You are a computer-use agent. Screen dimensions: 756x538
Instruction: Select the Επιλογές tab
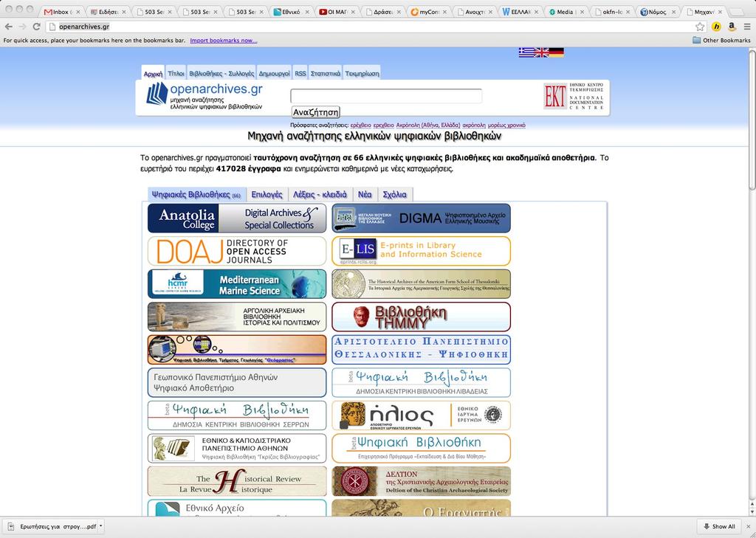pyautogui.click(x=267, y=195)
